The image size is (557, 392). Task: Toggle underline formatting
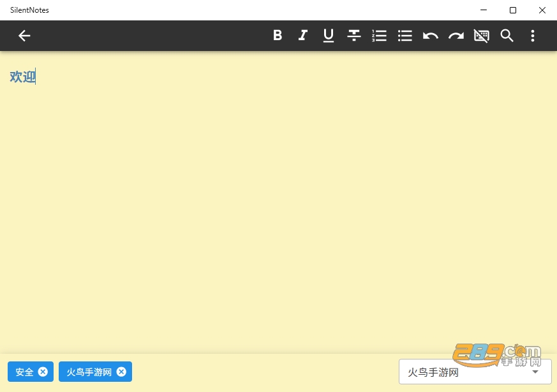tap(328, 36)
